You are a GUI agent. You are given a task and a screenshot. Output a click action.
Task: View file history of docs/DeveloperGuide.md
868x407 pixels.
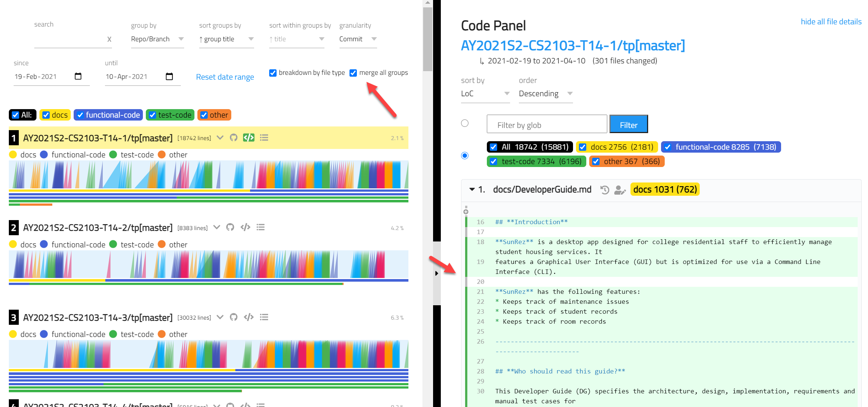click(605, 189)
